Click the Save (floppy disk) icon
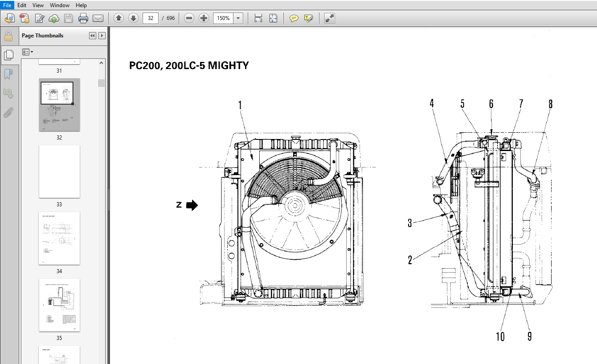The image size is (597, 364). coord(69,18)
